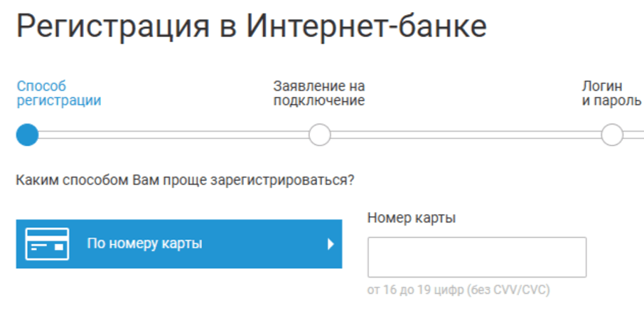
Task: Click the question "Каким способом Вам проще зарегистрироваться?"
Action: pos(185,179)
